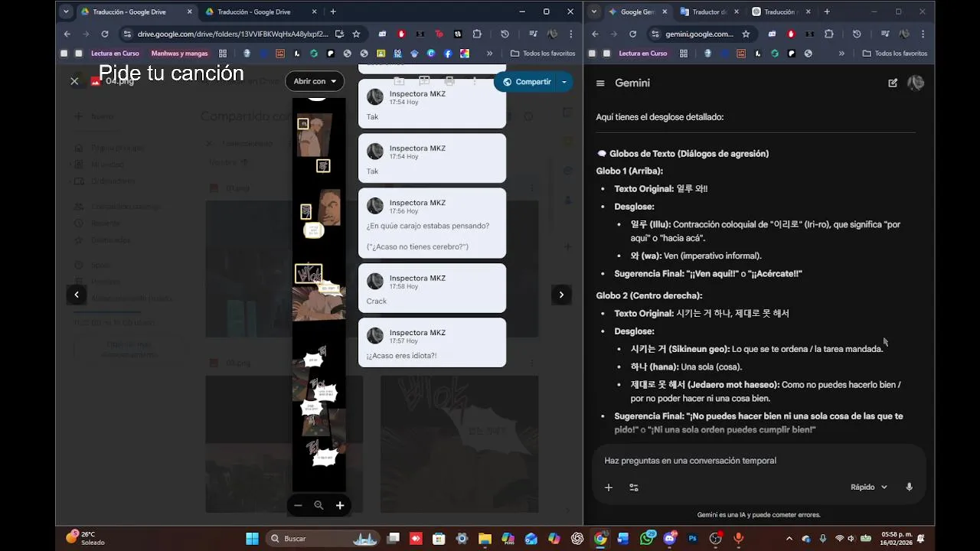This screenshot has height=551, width=980.
Task: Zoom in on the preview with the plus icon
Action: tap(340, 505)
